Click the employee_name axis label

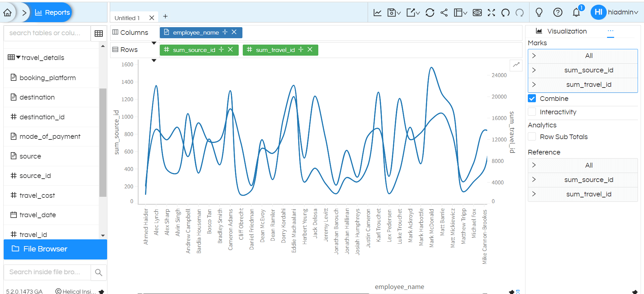[399, 287]
